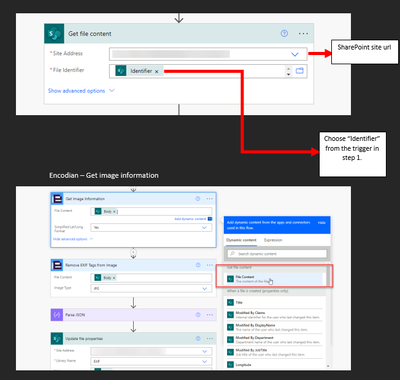Collapse Hide advanced options link
This screenshot has width=400, height=380.
[73, 239]
